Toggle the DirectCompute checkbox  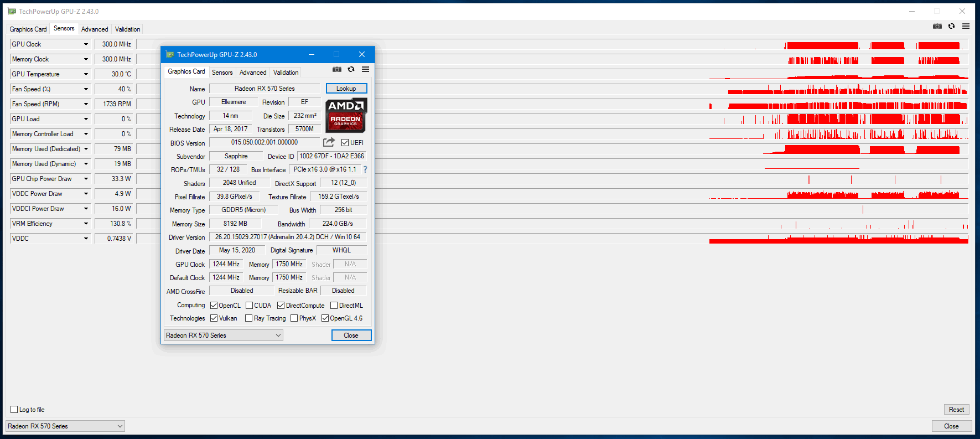point(281,306)
